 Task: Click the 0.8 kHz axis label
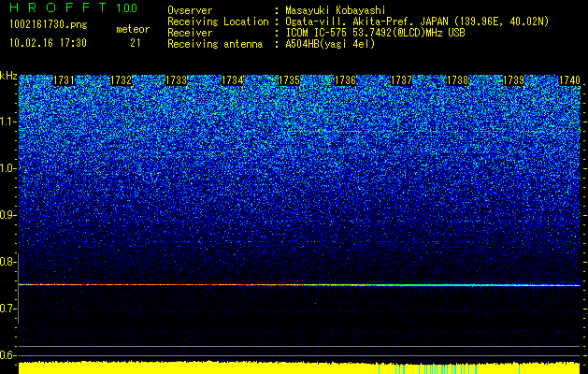pos(7,262)
